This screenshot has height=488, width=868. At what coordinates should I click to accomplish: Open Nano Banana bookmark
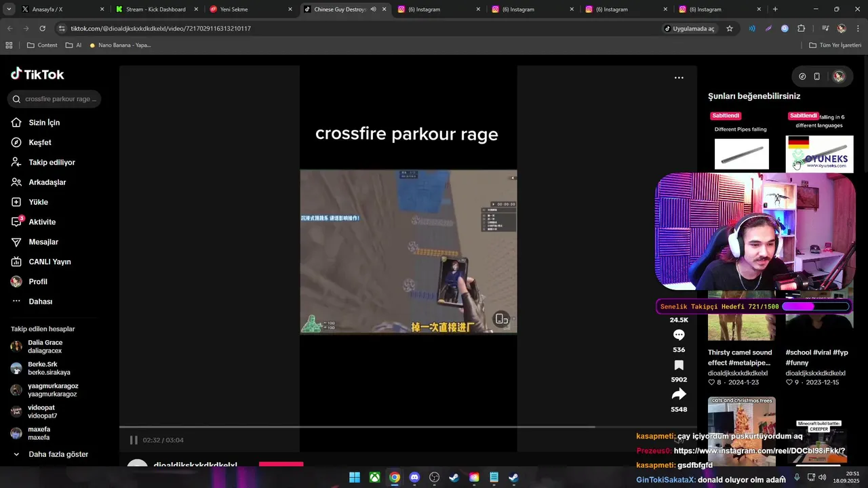pos(120,45)
